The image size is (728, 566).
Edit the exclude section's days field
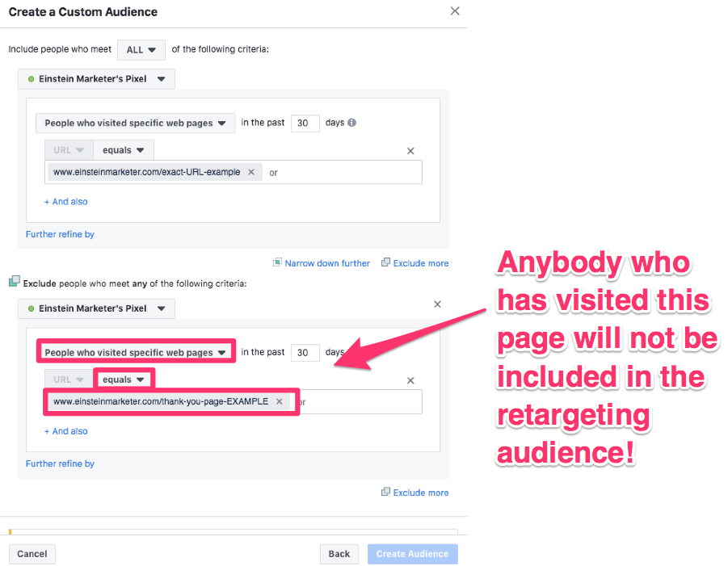tap(305, 353)
